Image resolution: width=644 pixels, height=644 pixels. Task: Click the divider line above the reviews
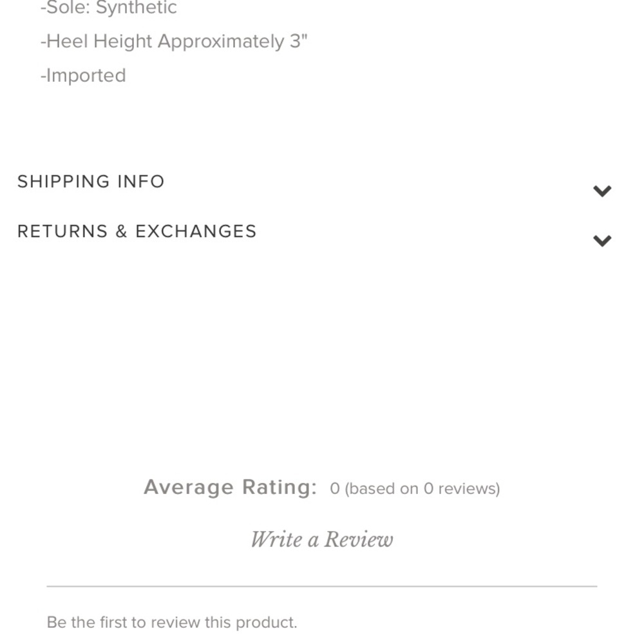(321, 586)
